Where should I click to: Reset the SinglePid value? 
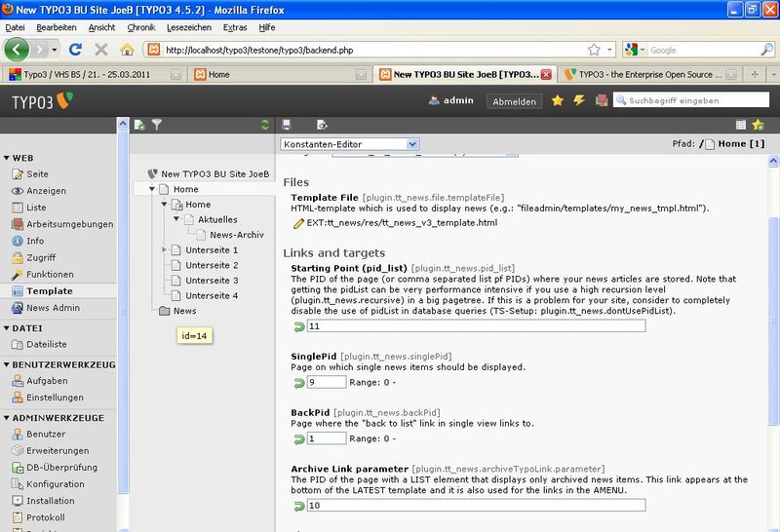pos(299,383)
